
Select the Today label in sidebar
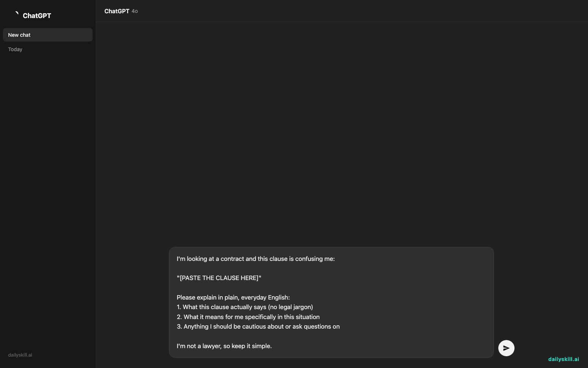tap(15, 49)
